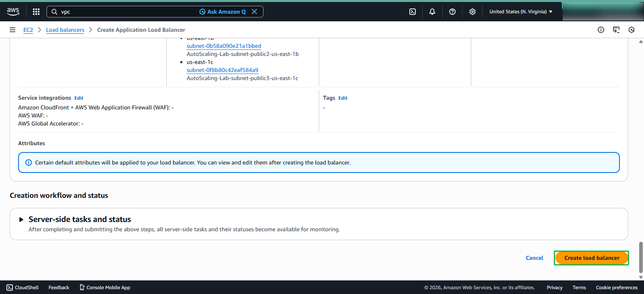Click the vertical scrollbar thumb
This screenshot has width=644, height=294.
point(641,257)
